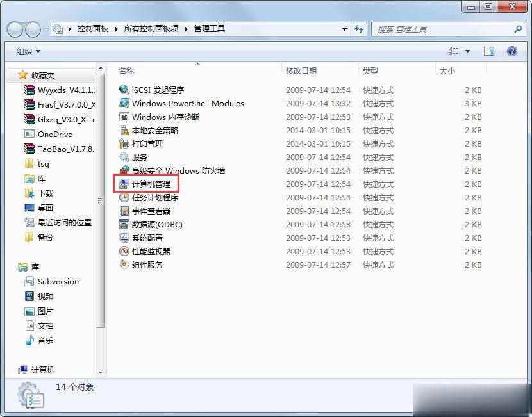Click the search magnifier icon

click(518, 29)
